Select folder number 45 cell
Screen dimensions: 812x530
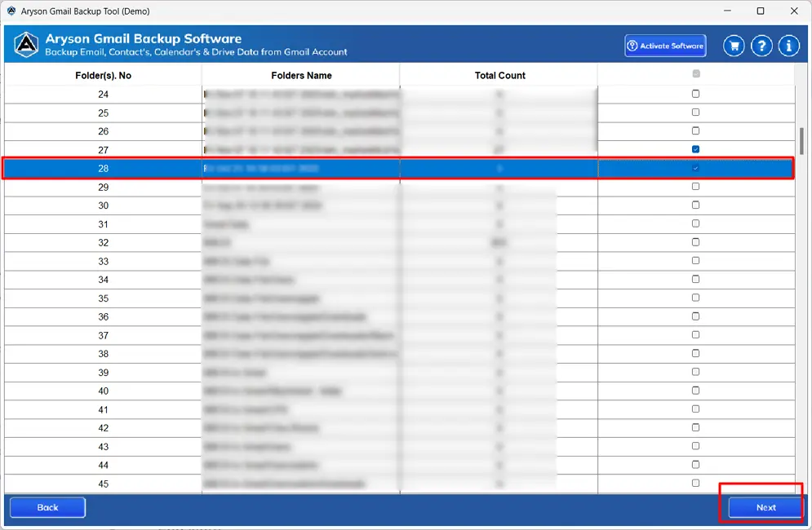103,484
